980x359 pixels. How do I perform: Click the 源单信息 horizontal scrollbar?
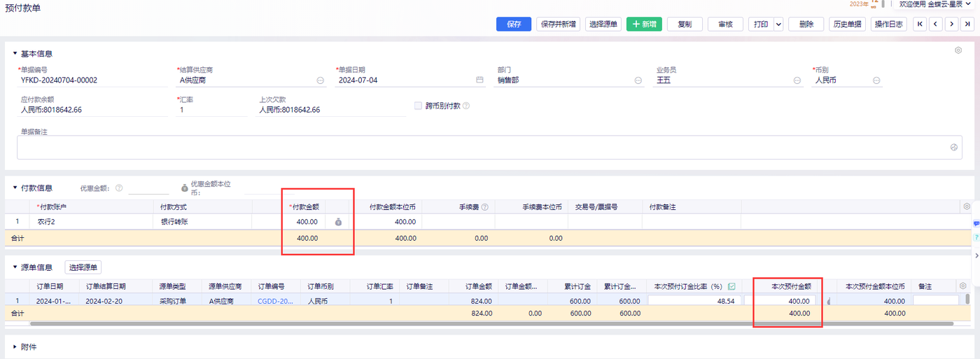tap(491, 324)
